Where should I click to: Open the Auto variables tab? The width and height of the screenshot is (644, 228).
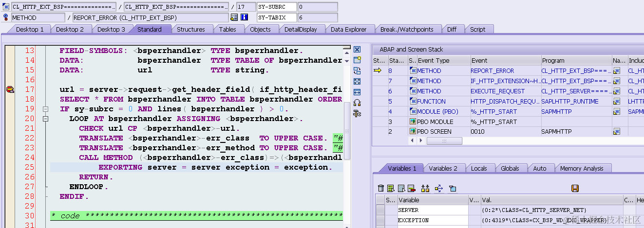[x=540, y=168]
